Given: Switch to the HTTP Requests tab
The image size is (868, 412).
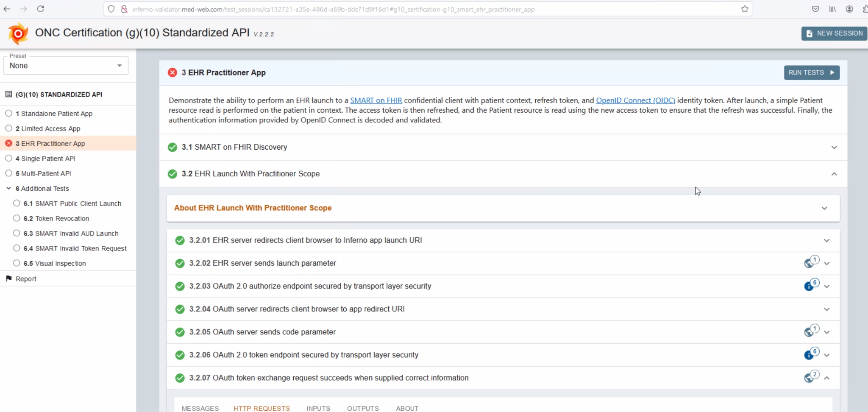Looking at the screenshot, I should point(262,408).
